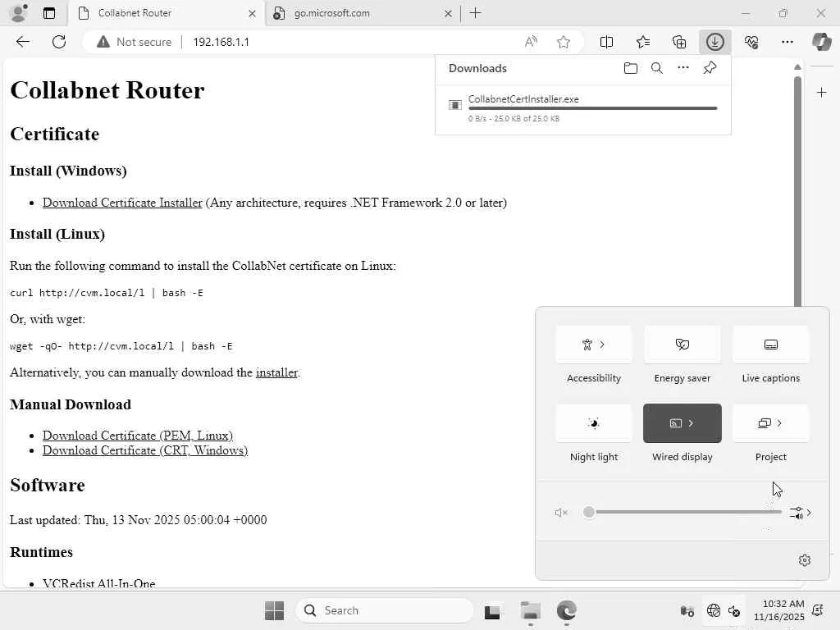This screenshot has width=840, height=630.
Task: Open the Favorites list icon
Action: pos(643,42)
